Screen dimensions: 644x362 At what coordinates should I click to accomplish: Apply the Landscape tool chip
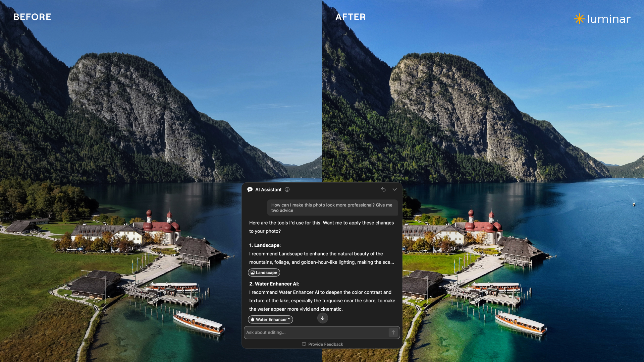[x=264, y=273]
